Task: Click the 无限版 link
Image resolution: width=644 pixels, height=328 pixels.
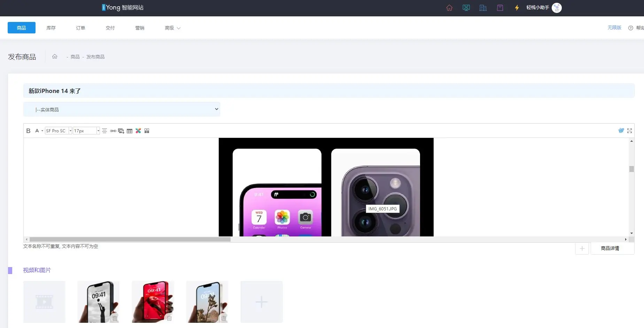Action: 614,28
